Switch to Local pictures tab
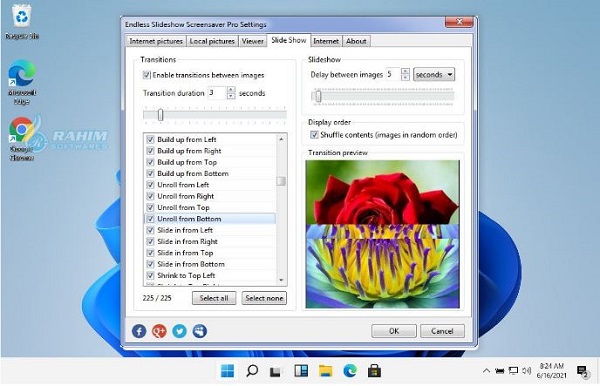600x386 pixels. pyautogui.click(x=212, y=41)
